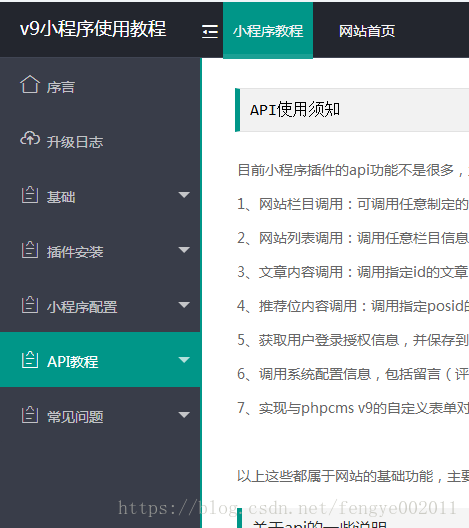
Task: Select 基础 in the sidebar menu
Action: click(x=100, y=195)
